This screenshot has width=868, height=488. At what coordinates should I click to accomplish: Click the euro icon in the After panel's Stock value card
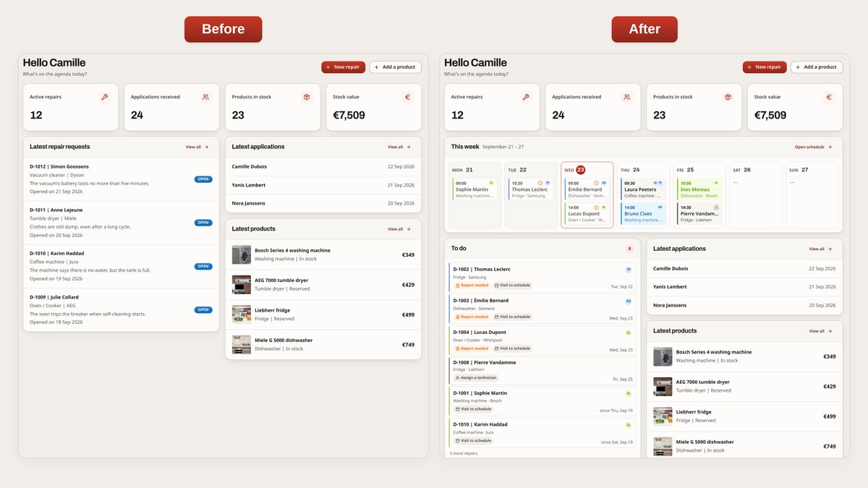pos(829,97)
